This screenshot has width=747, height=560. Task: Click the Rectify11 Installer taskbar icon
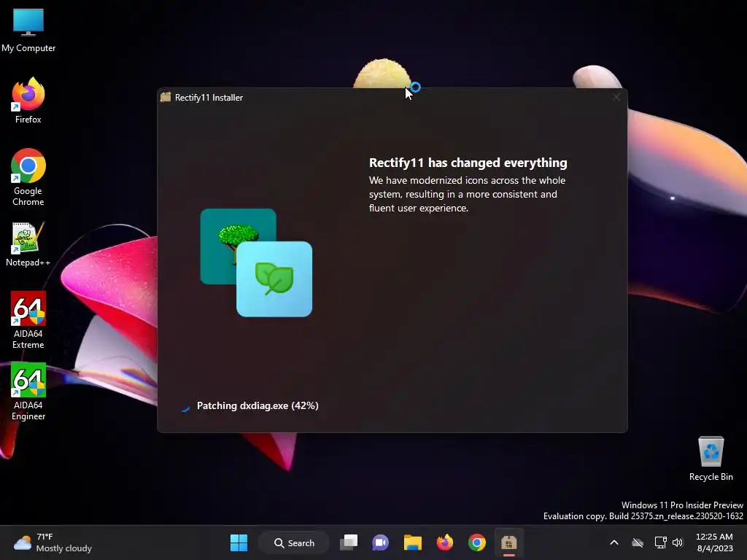(x=508, y=542)
